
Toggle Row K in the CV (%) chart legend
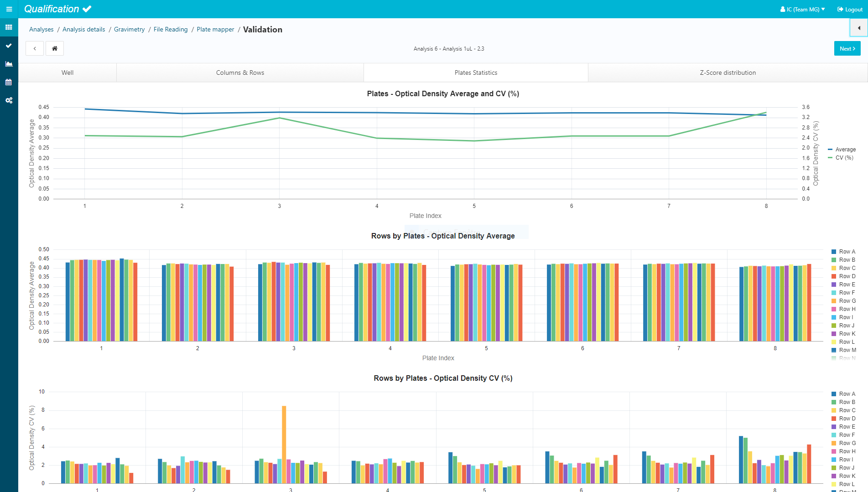[843, 476]
